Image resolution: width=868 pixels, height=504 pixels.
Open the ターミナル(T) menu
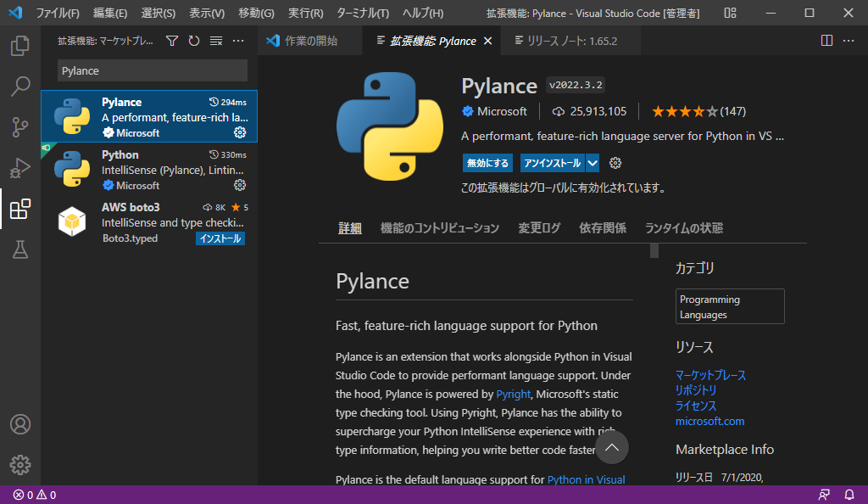point(363,14)
